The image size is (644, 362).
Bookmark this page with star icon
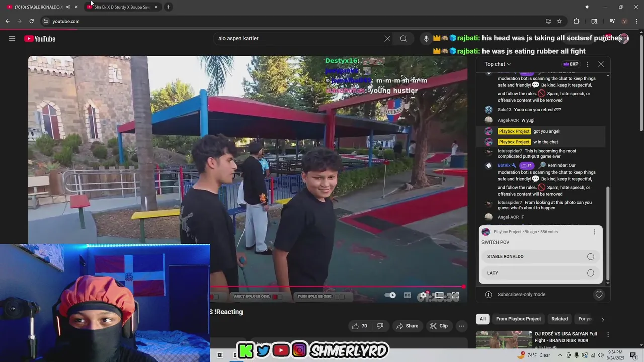(559, 21)
